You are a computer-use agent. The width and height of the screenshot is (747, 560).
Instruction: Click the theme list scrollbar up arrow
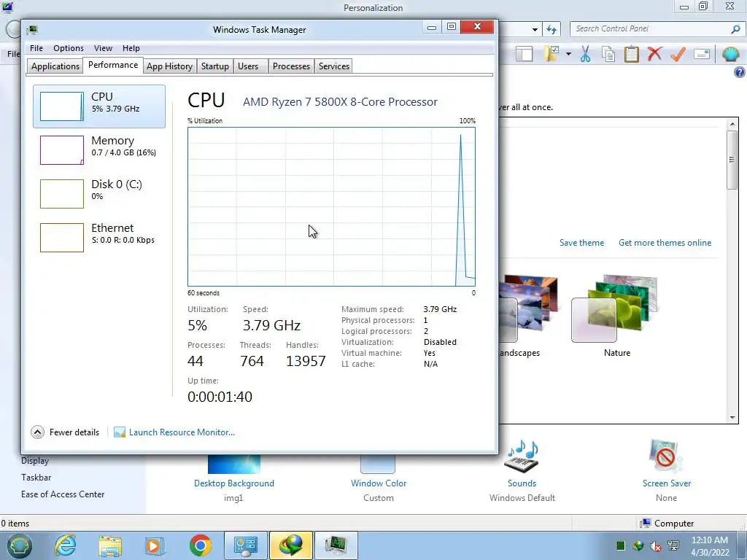732,124
